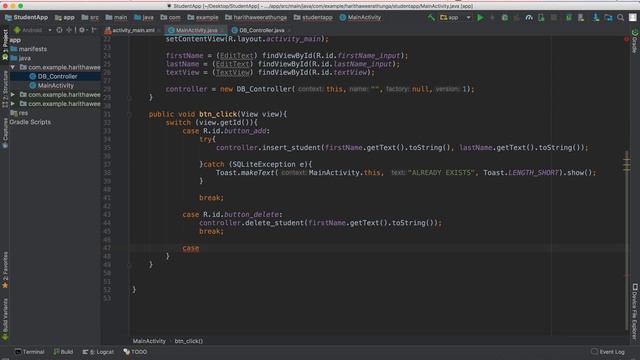The image size is (640, 360).
Task: Close the MainActivity.java tab
Action: [x=222, y=30]
